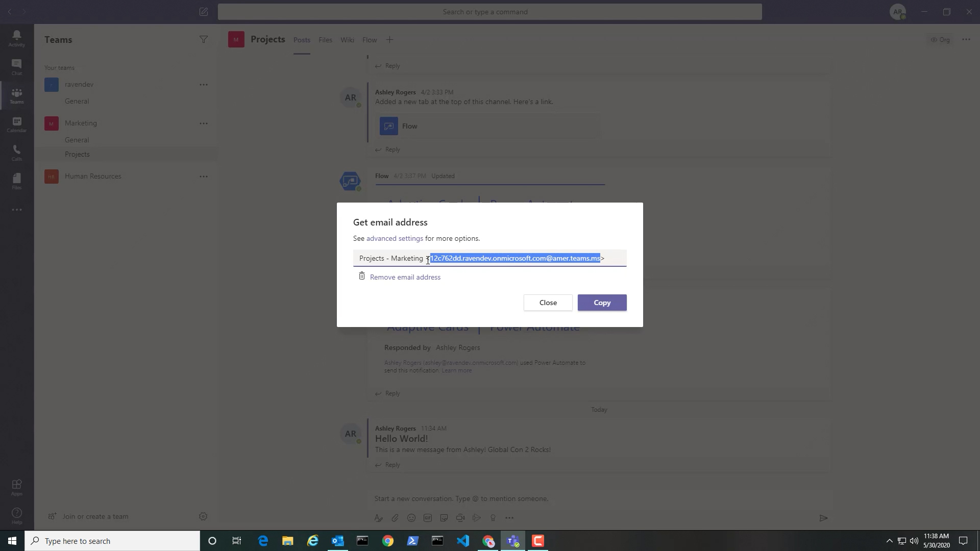
Task: Open ravendev team more options
Action: [x=204, y=85]
